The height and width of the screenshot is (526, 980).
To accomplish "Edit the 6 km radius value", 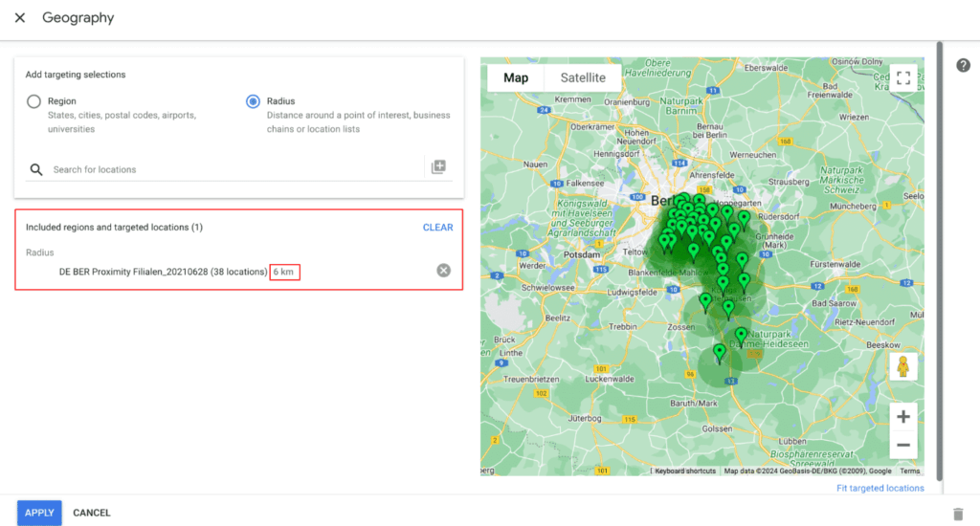I will click(x=284, y=272).
